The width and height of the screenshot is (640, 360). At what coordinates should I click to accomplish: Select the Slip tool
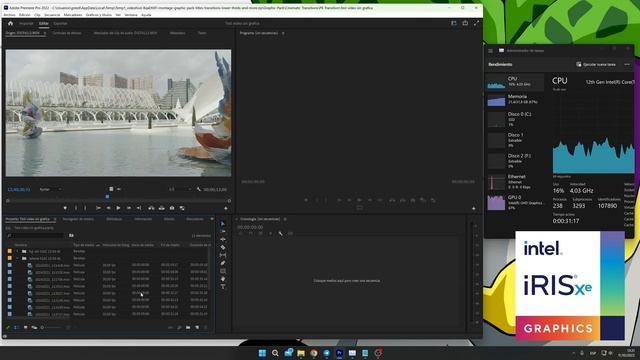click(x=223, y=255)
